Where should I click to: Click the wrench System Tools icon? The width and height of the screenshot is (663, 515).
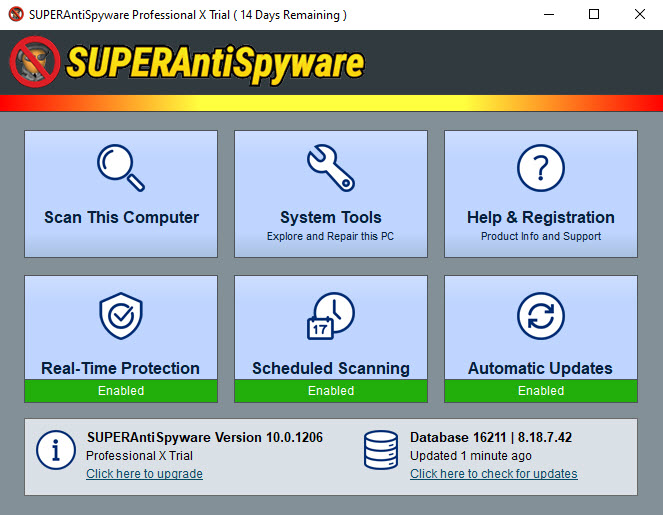pos(331,168)
